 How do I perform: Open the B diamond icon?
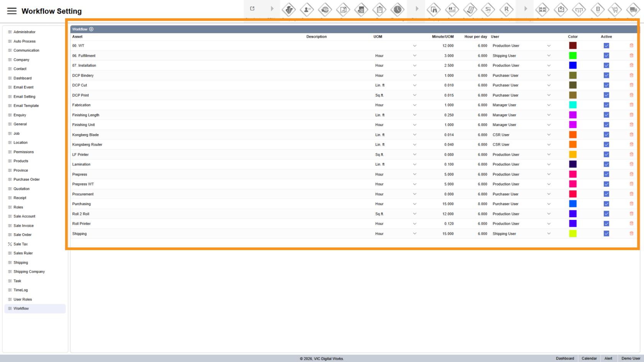tap(597, 10)
